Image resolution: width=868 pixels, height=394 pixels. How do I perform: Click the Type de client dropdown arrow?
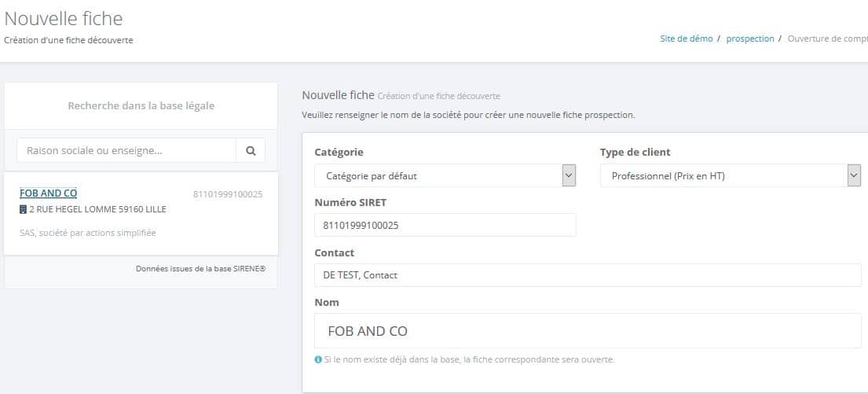(x=854, y=175)
